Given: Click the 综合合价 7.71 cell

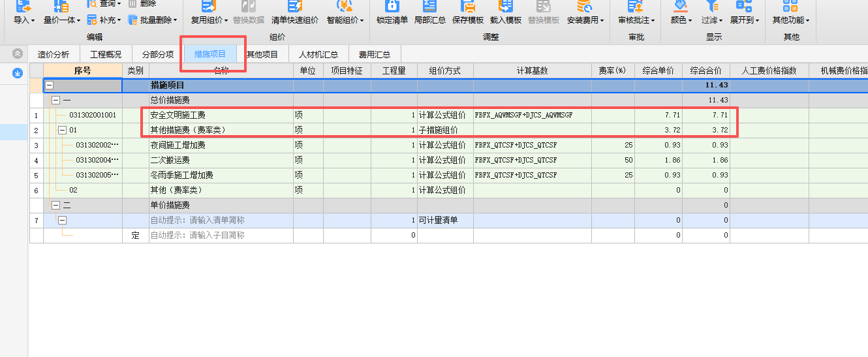Looking at the screenshot, I should pos(706,115).
